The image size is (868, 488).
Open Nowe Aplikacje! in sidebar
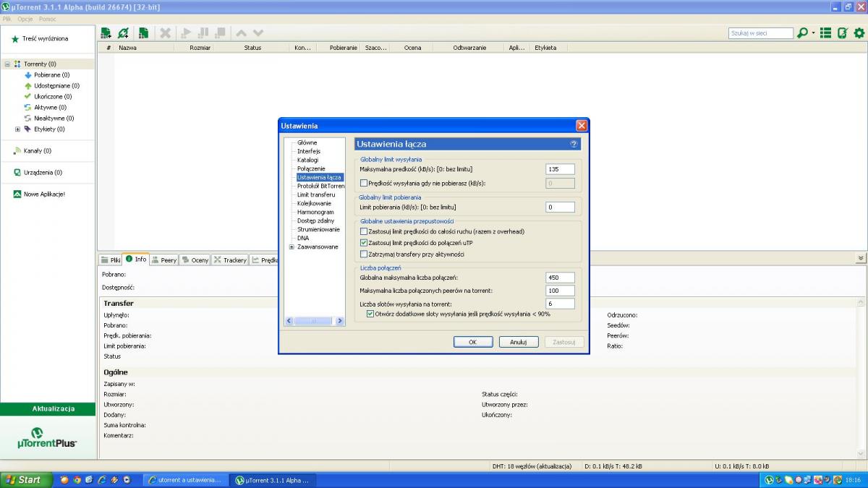[x=39, y=194]
